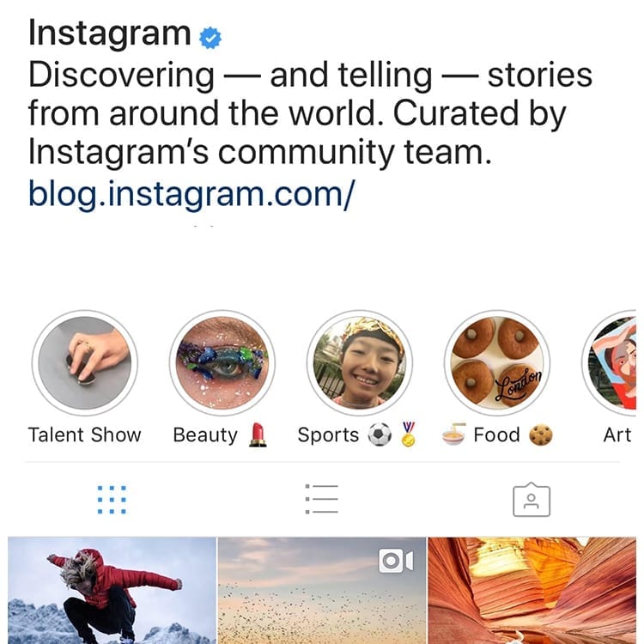Viewport: 644px width, 644px height.
Task: Click the soccer ball emoji beside Sports
Action: (380, 435)
